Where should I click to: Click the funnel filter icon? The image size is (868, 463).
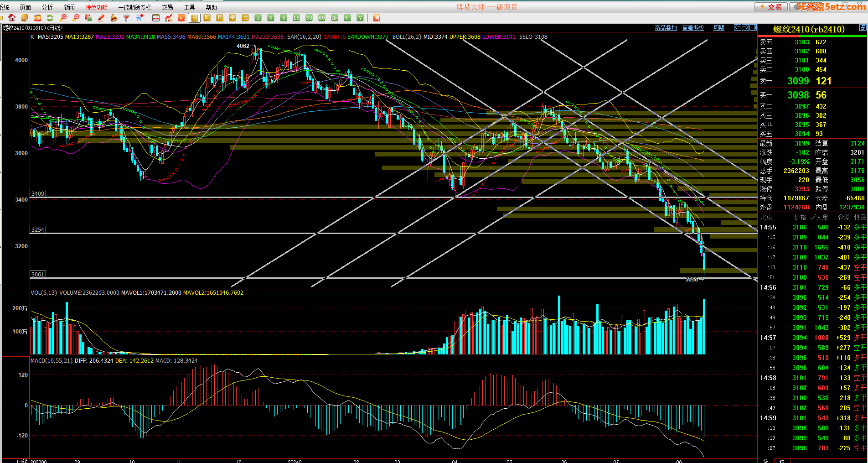[x=127, y=18]
